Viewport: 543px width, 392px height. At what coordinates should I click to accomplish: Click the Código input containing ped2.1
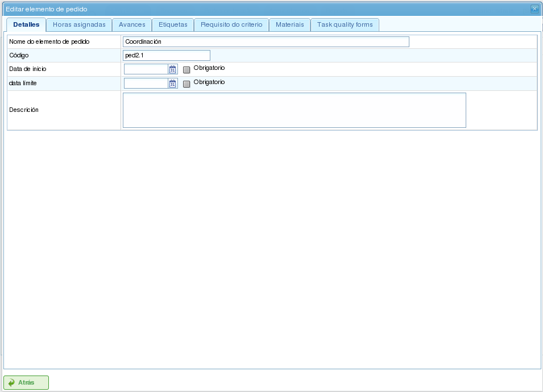click(x=166, y=55)
